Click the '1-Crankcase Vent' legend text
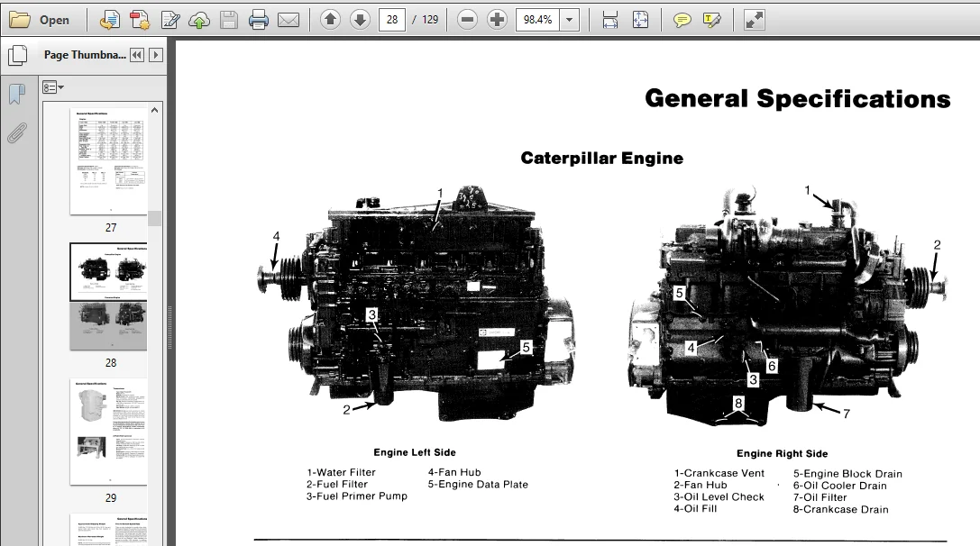Image resolution: width=980 pixels, height=546 pixels. click(719, 474)
